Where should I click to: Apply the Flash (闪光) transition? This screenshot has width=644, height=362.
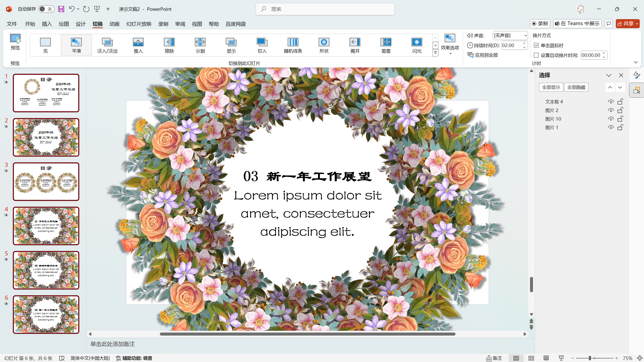[x=417, y=45]
